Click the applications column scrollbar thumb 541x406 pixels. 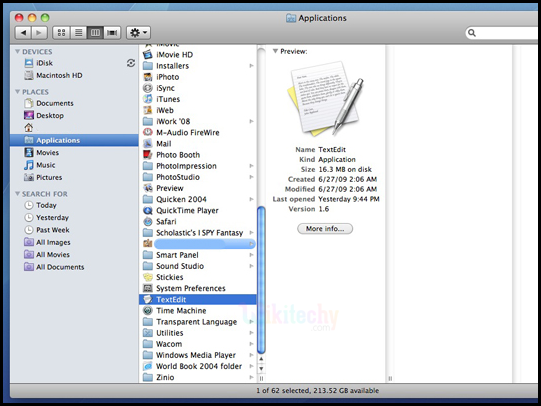click(x=262, y=280)
